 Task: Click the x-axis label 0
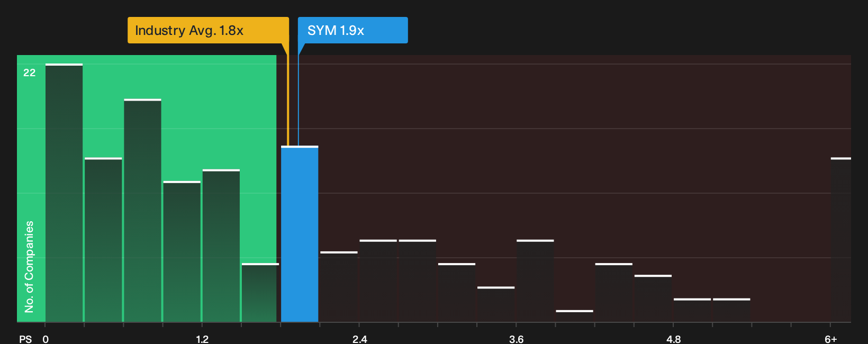(x=46, y=339)
